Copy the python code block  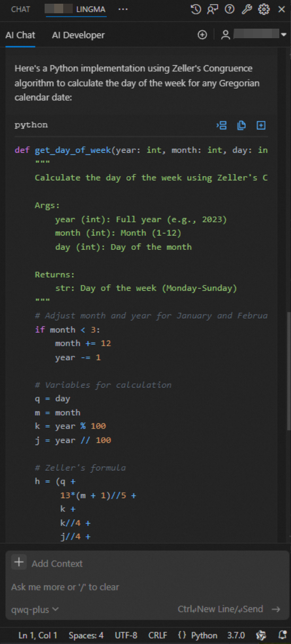click(241, 125)
